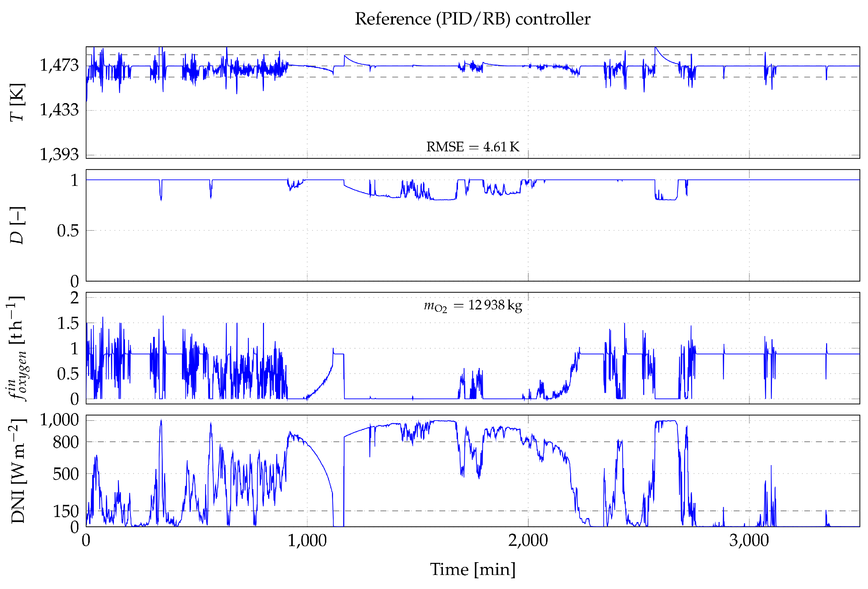Click the 1,000 tick on DNI axis

(59, 420)
